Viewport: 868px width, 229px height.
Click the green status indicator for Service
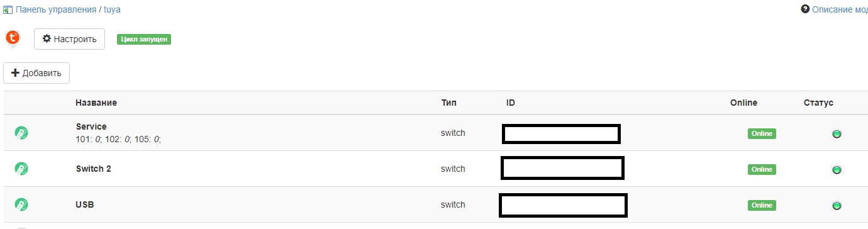pyautogui.click(x=837, y=134)
